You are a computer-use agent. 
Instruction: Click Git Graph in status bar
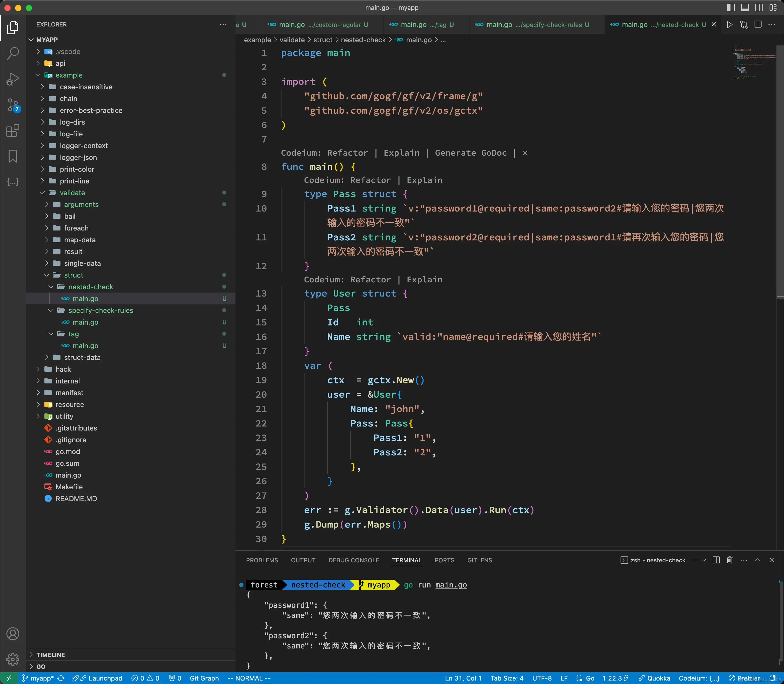[204, 678]
